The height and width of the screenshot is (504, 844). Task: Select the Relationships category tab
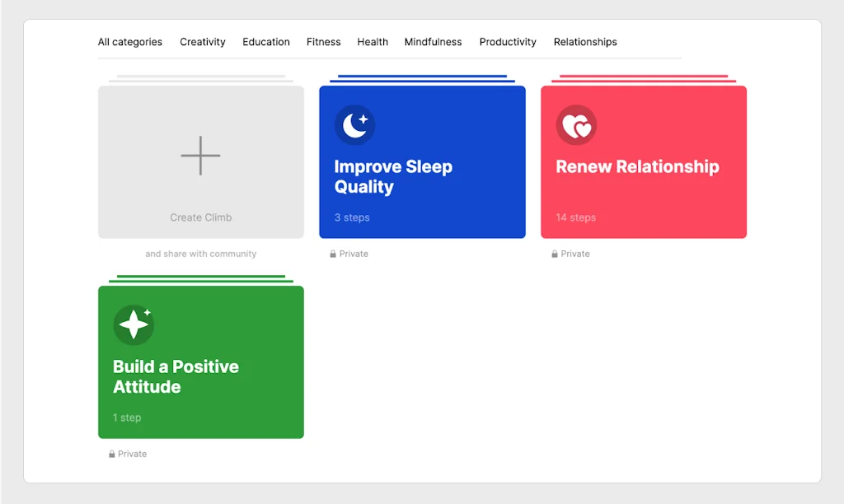coord(585,42)
